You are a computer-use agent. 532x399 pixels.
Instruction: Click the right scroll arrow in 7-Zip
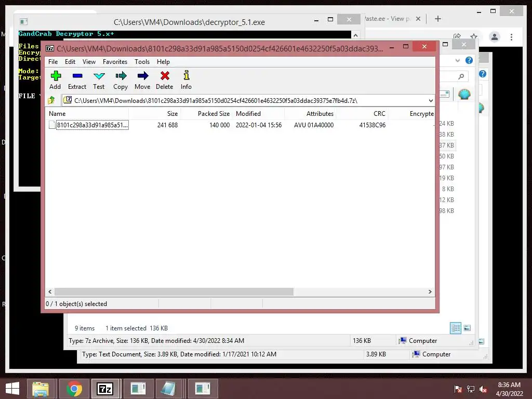[430, 292]
